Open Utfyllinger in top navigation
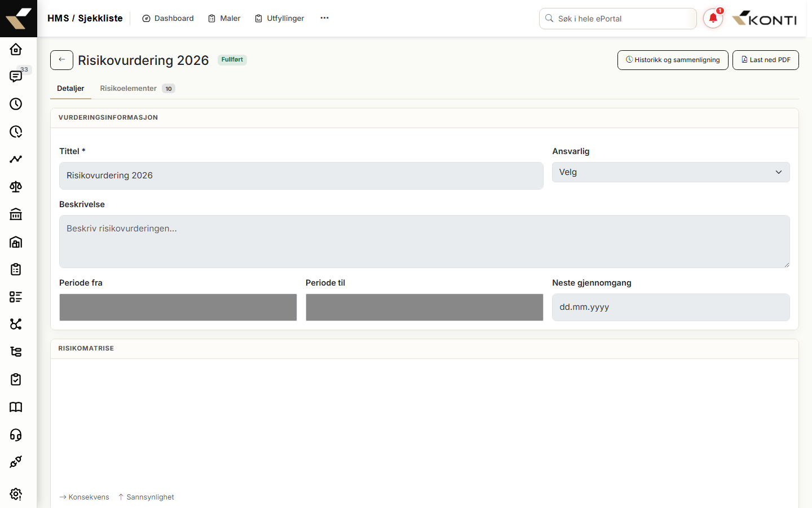The width and height of the screenshot is (812, 508). [280, 18]
